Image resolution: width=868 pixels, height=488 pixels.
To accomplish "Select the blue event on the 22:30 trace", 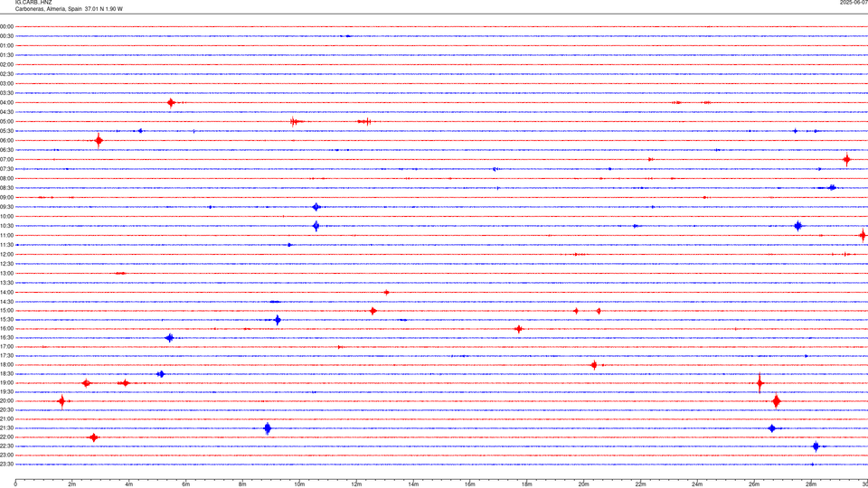I will pos(816,446).
